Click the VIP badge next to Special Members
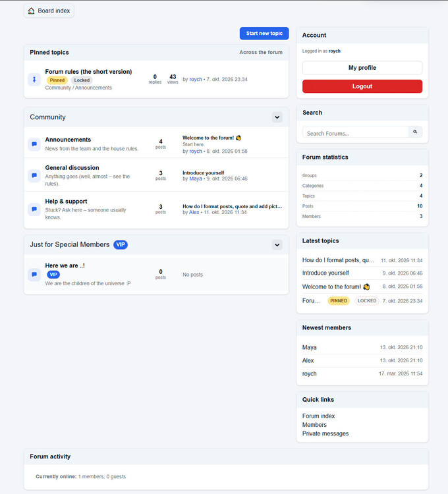 click(121, 244)
